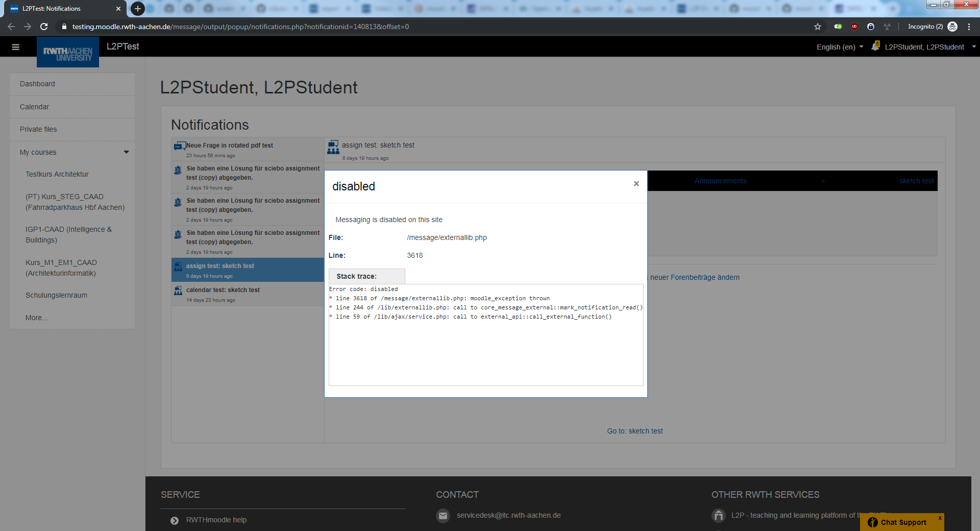Click the Stack trace tab label
The height and width of the screenshot is (531, 980).
pyautogui.click(x=366, y=276)
